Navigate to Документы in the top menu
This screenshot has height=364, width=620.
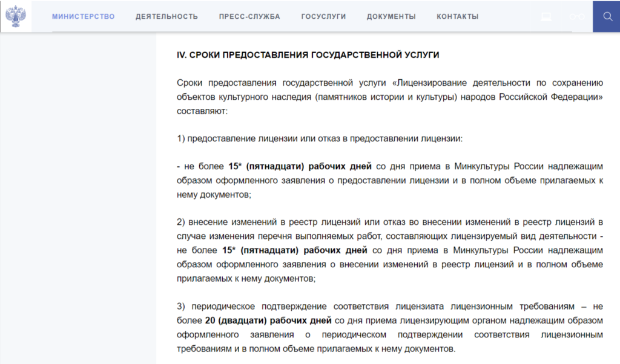pyautogui.click(x=391, y=16)
